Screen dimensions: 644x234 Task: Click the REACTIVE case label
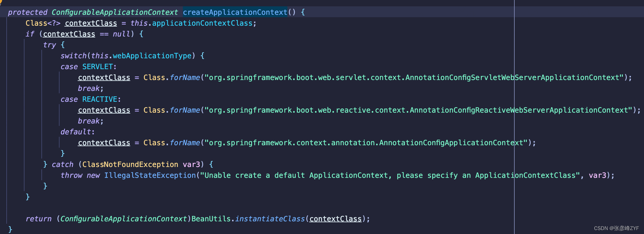point(100,99)
